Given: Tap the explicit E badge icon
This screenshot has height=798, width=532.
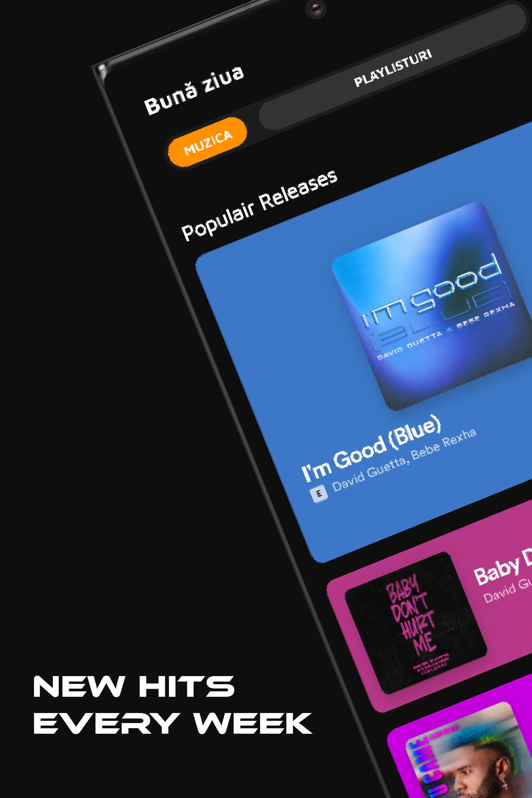Looking at the screenshot, I should tap(319, 494).
